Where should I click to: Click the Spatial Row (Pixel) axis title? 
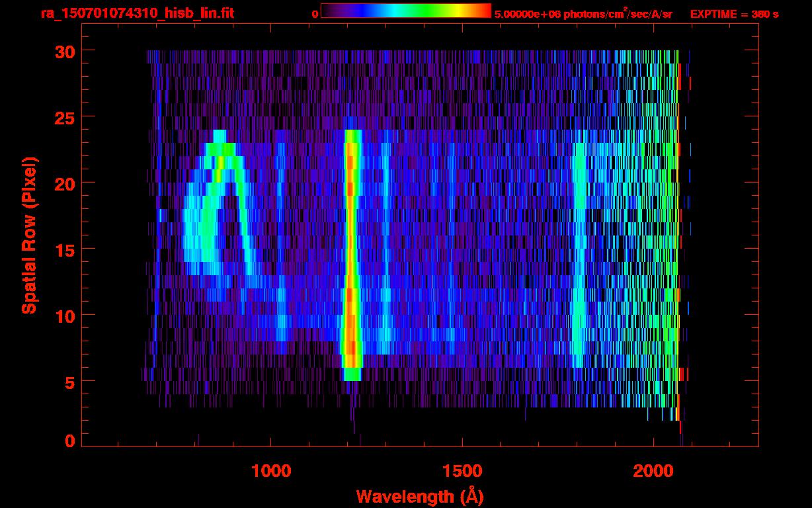(x=29, y=235)
